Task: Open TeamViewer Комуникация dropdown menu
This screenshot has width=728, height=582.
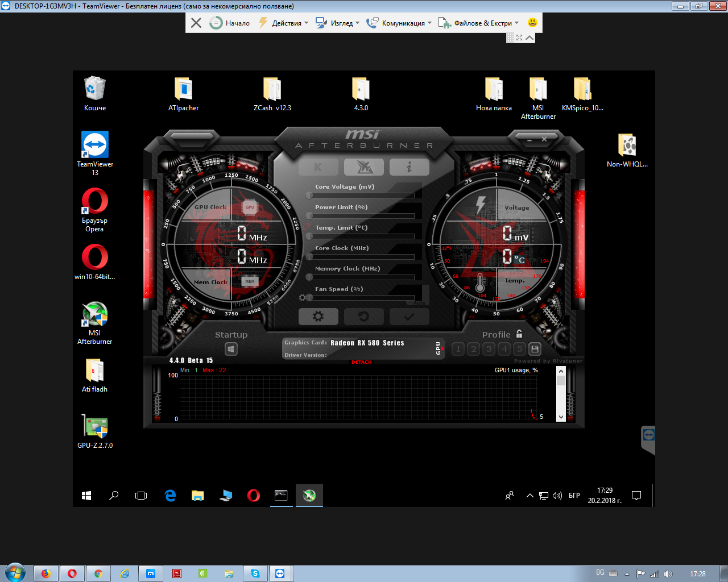Action: pos(399,23)
